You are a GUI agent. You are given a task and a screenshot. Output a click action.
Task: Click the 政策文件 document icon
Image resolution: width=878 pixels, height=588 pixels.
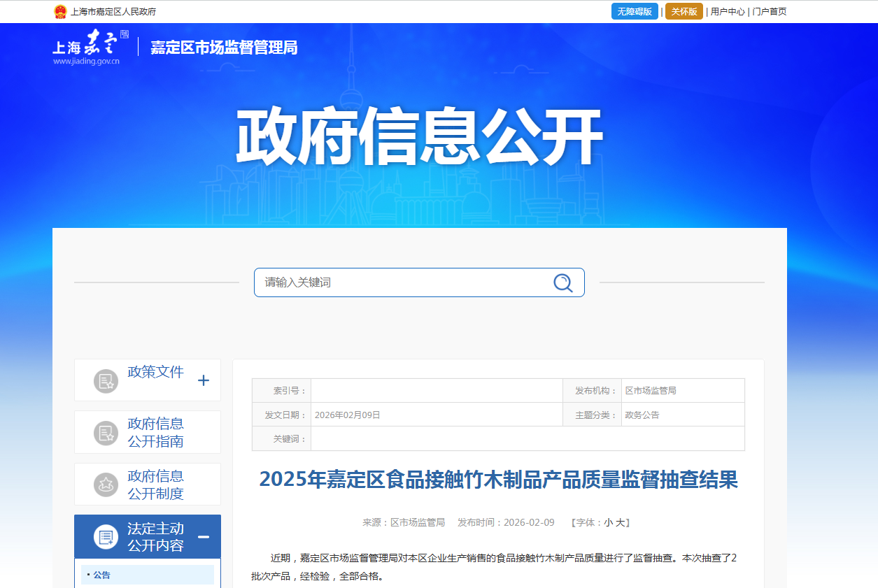pos(106,381)
